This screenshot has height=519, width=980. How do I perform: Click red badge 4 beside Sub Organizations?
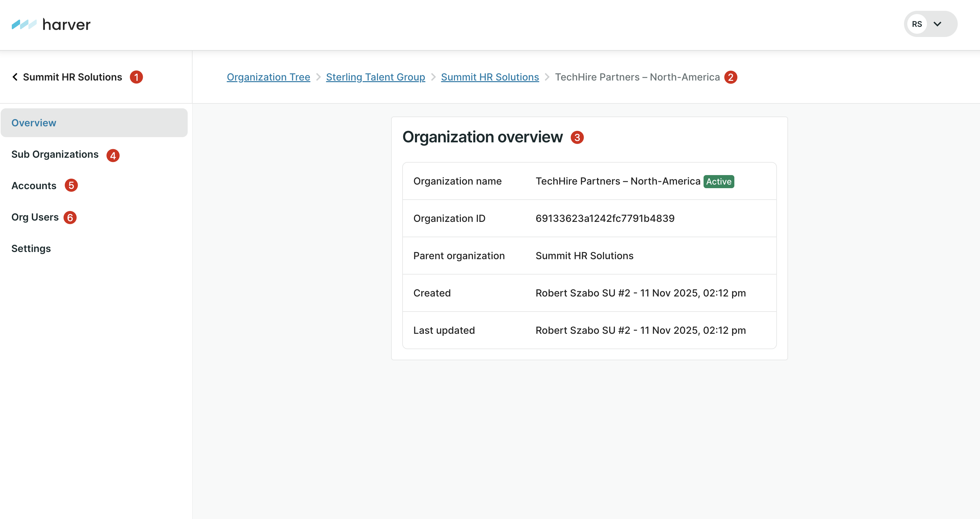coord(113,155)
